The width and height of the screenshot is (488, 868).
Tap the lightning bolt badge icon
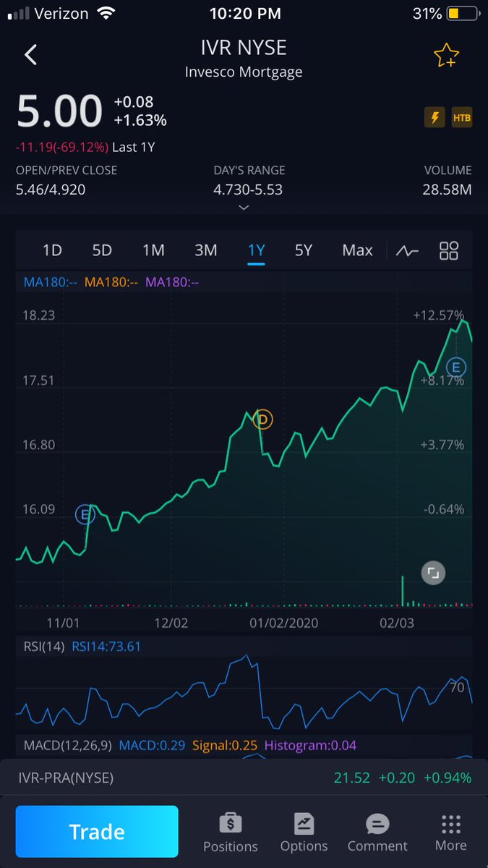(435, 117)
